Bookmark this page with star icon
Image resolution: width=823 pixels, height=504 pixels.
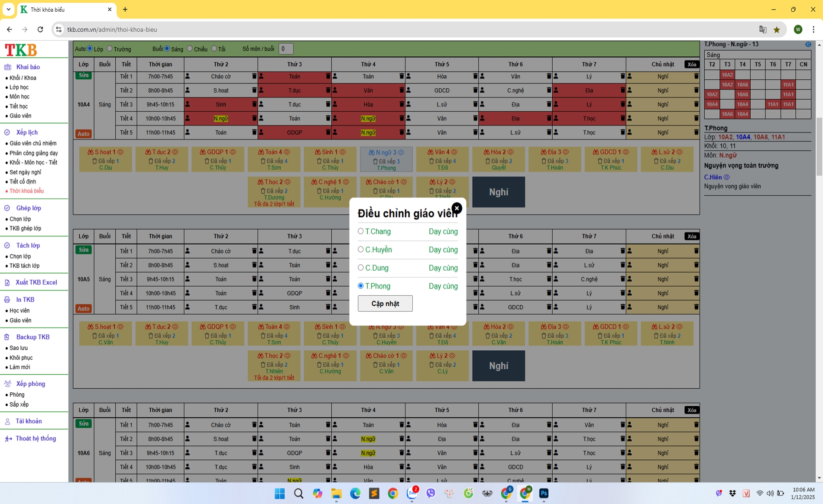777,29
